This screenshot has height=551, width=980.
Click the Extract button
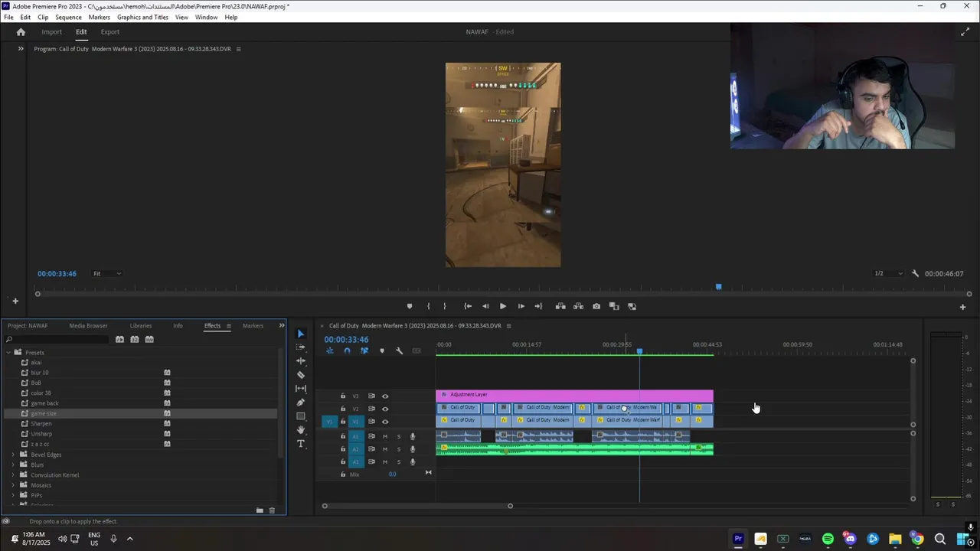pos(578,306)
